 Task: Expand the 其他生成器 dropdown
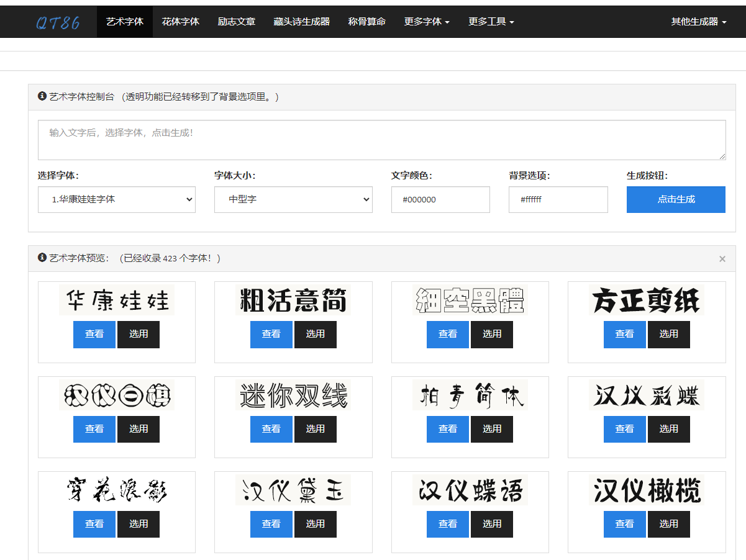click(698, 21)
